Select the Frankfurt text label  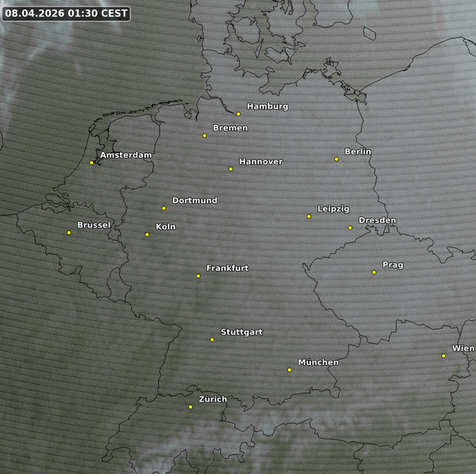[x=227, y=268]
